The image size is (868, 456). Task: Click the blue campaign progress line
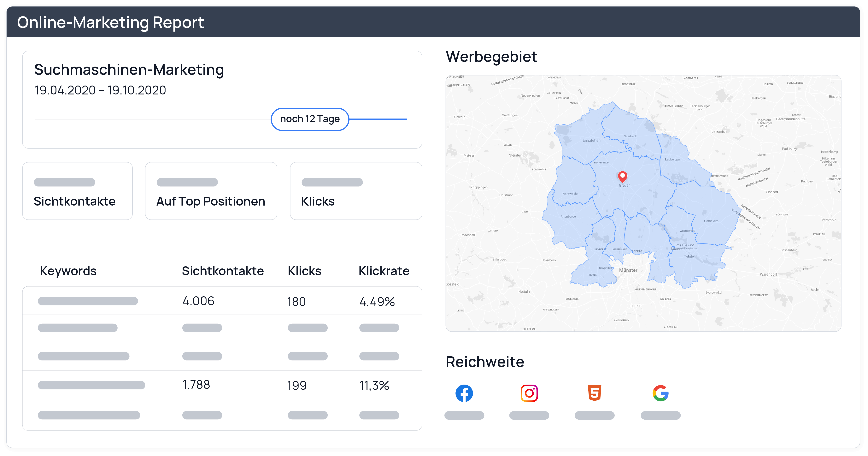tap(378, 119)
